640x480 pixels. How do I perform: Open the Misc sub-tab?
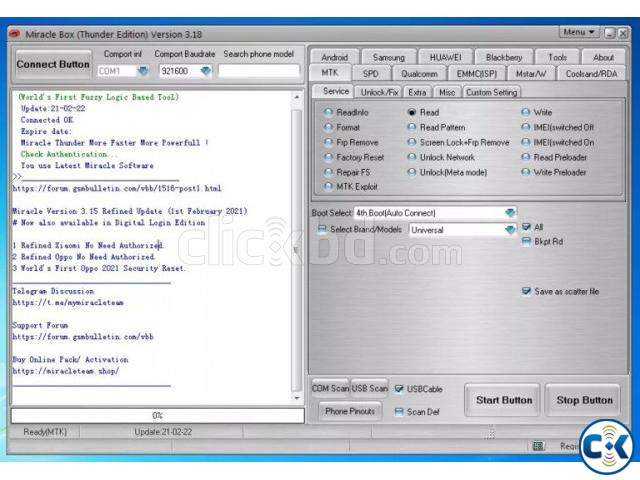click(447, 93)
